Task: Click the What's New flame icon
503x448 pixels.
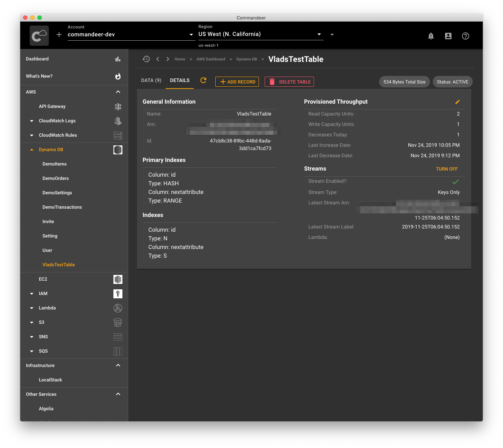Action: coord(118,76)
